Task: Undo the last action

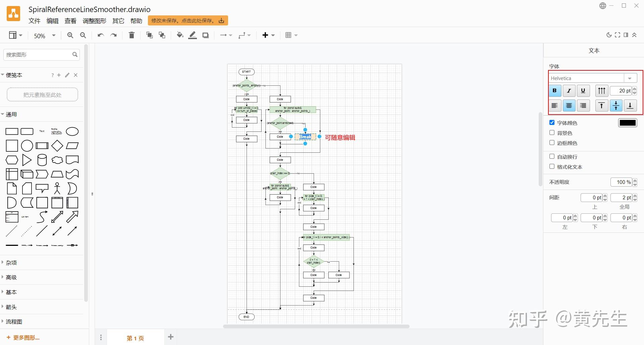Action: coord(101,35)
